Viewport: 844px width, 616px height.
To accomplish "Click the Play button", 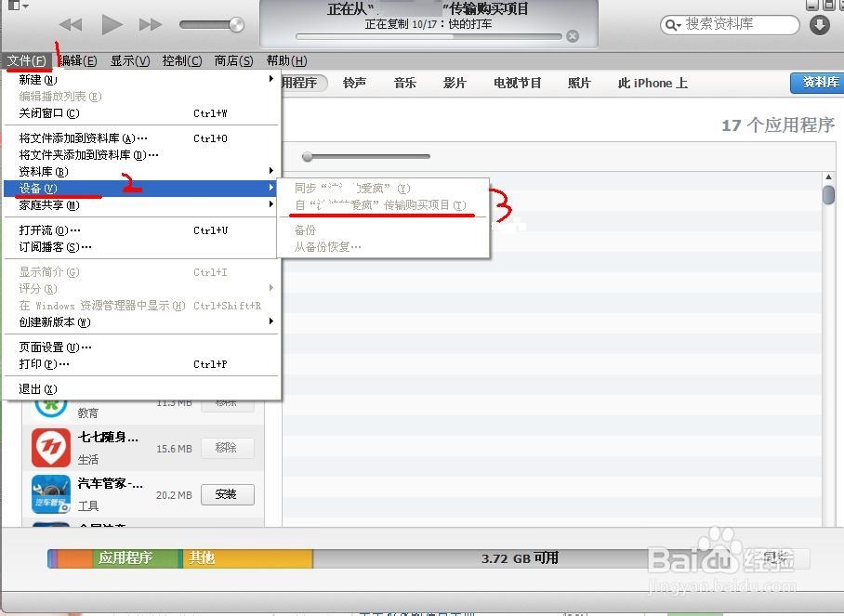I will coord(112,25).
